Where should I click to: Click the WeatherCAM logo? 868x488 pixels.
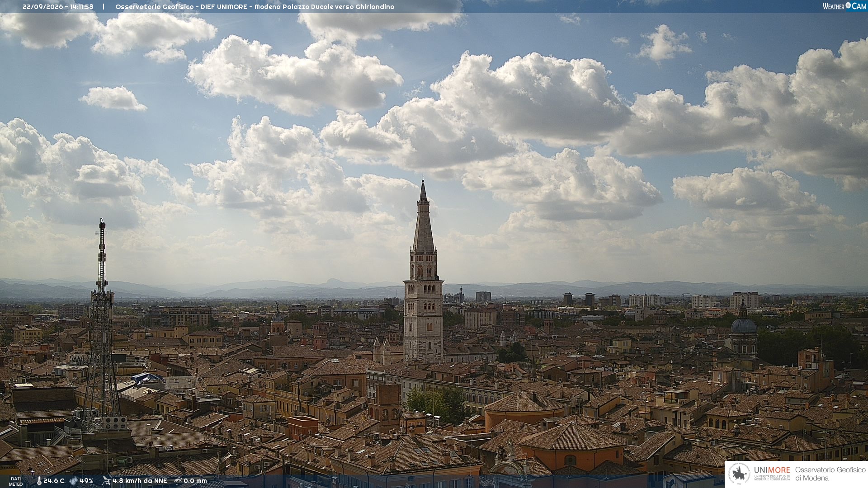tap(844, 6)
